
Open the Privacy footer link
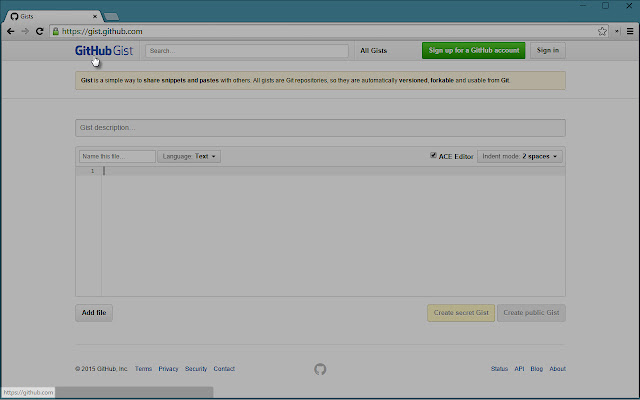coord(168,369)
